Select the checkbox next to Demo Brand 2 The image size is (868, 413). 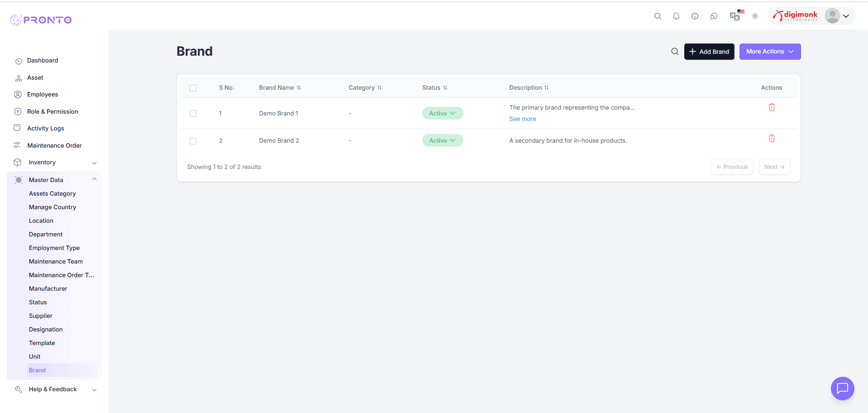(x=193, y=141)
